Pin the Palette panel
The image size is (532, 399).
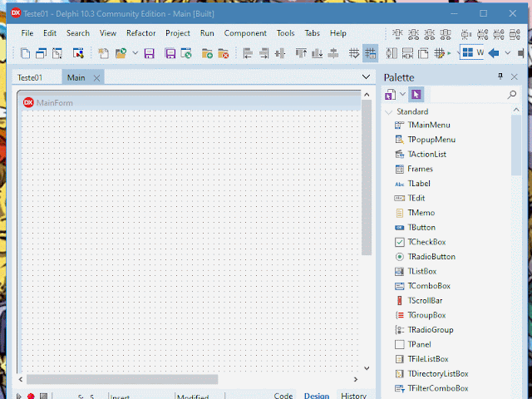pyautogui.click(x=500, y=76)
